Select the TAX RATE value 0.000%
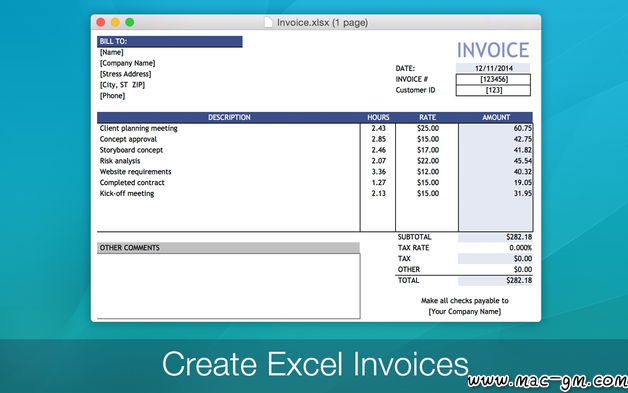The image size is (628, 393). point(520,248)
